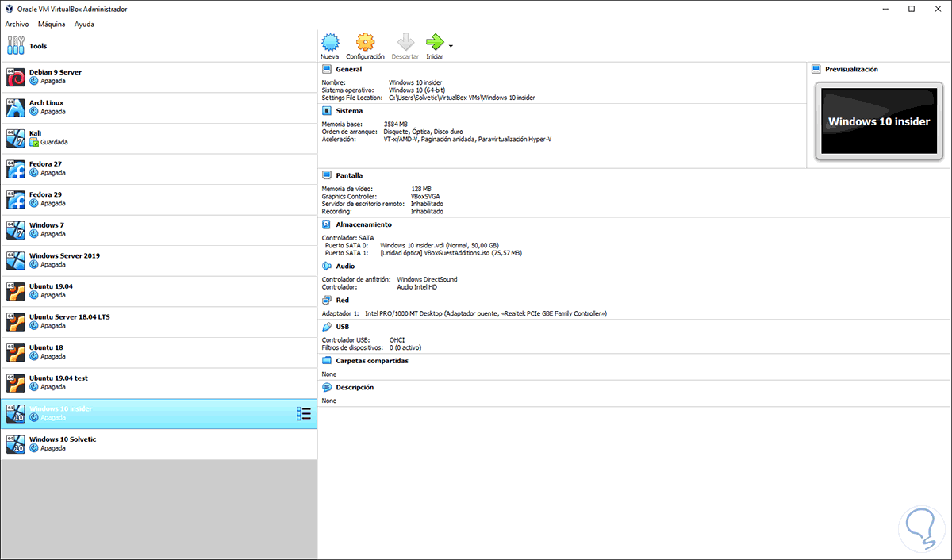Open the Ayuda menu
952x560 pixels.
[x=84, y=24]
